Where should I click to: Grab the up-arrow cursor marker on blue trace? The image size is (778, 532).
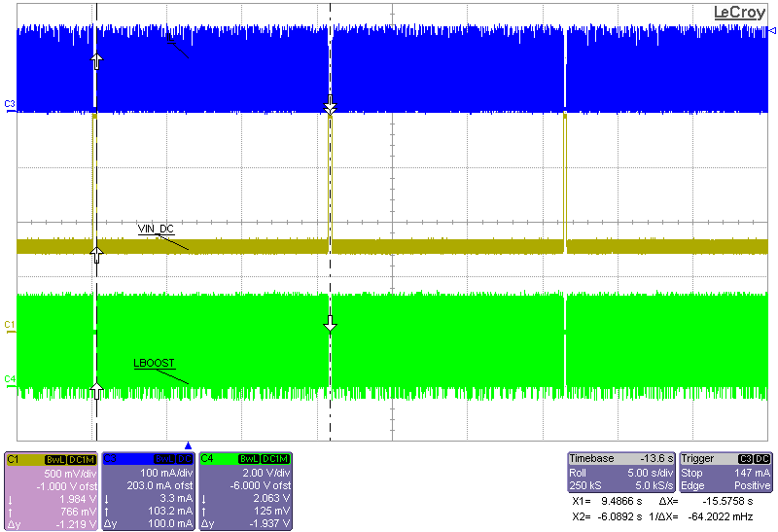pyautogui.click(x=96, y=61)
